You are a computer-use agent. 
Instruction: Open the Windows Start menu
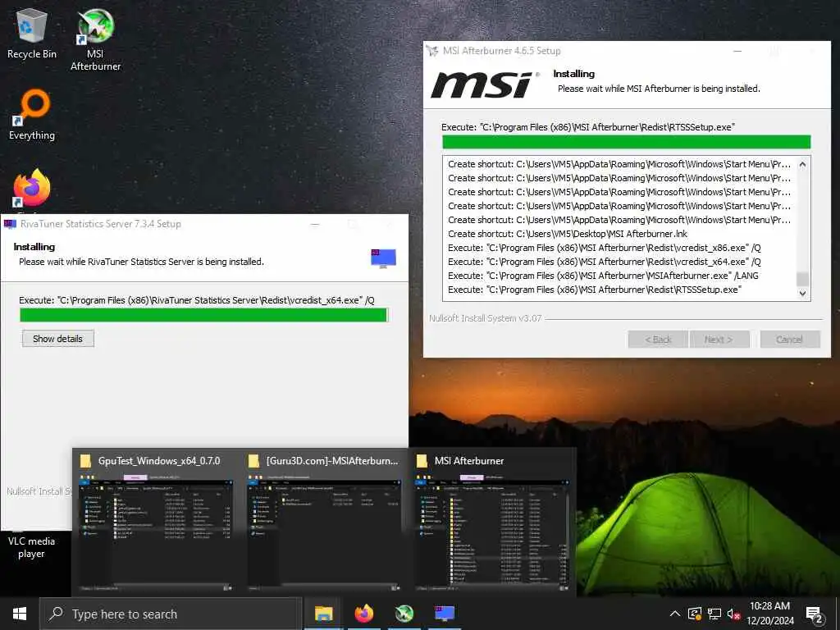20,614
